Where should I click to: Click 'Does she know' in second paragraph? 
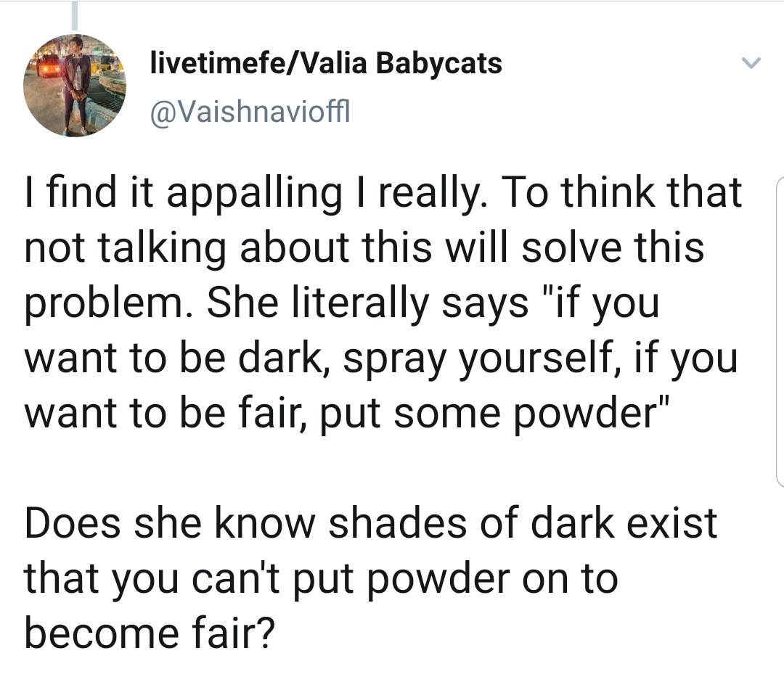coord(170,524)
